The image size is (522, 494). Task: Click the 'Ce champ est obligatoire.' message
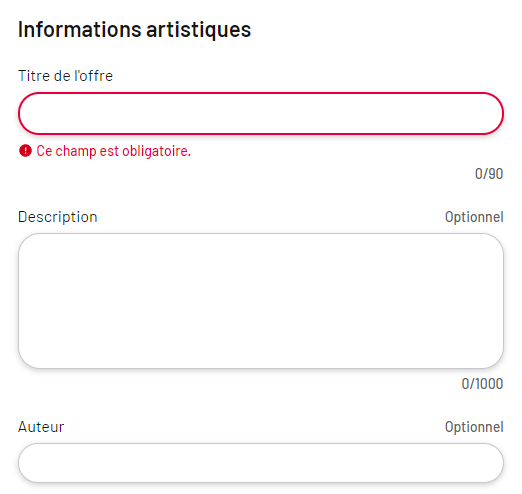[x=113, y=151]
